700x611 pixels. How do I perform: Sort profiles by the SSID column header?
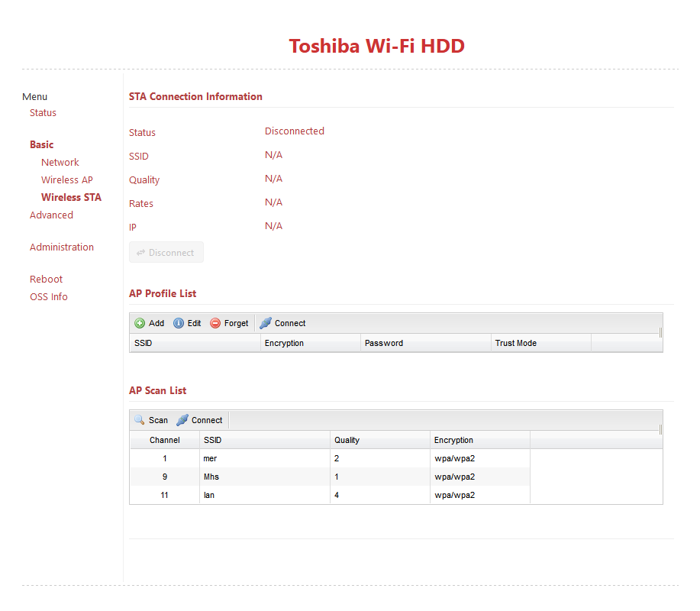click(x=195, y=343)
